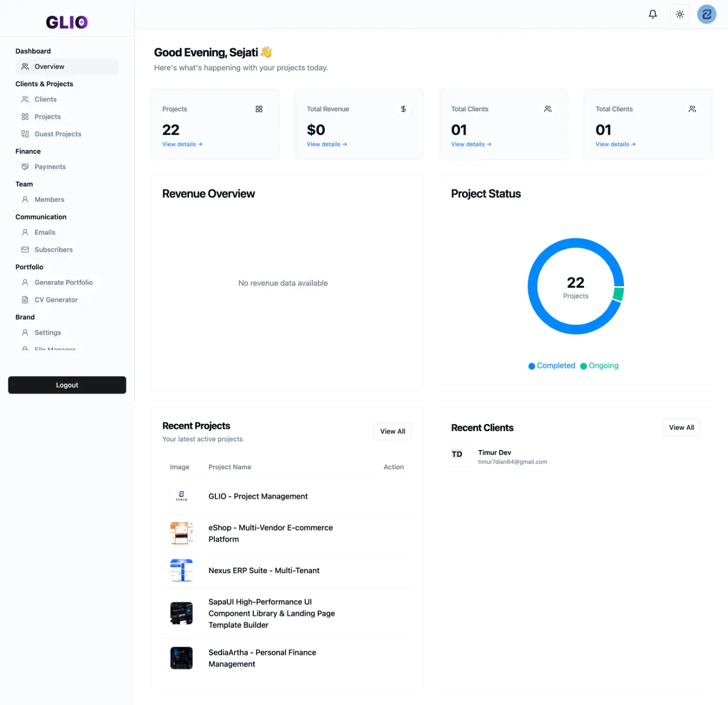
Task: Click 'GLIO - Project Management' project name
Action: click(x=258, y=496)
